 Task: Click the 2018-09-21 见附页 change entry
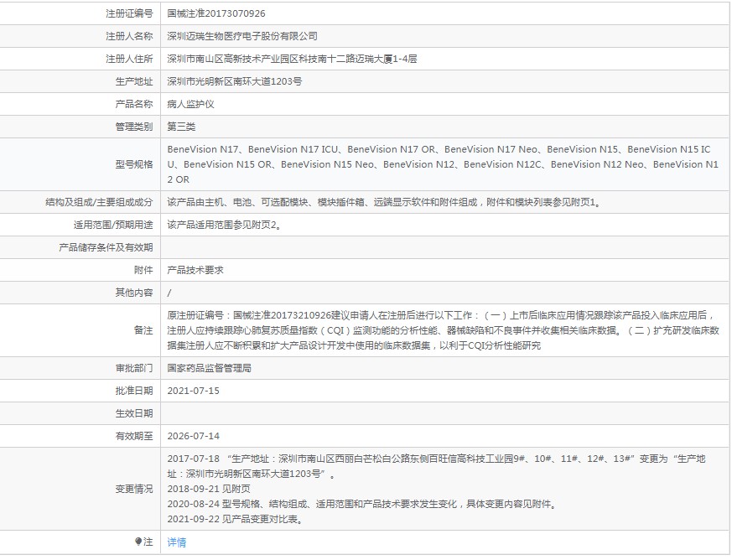209,489
